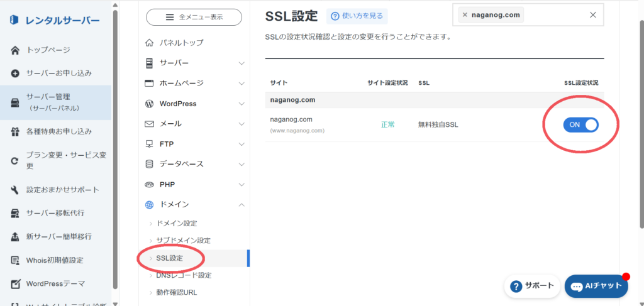Open the AIチャット button
Viewport: 644px width, 306px height.
(596, 286)
